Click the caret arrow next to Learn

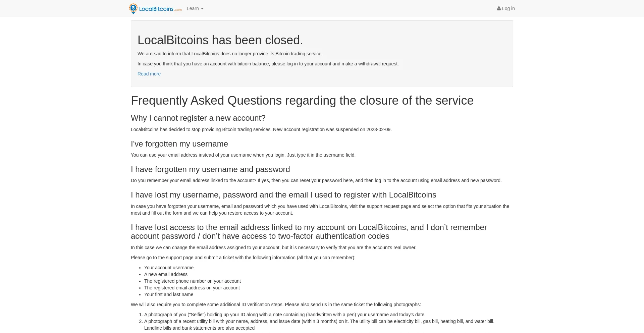click(x=202, y=8)
